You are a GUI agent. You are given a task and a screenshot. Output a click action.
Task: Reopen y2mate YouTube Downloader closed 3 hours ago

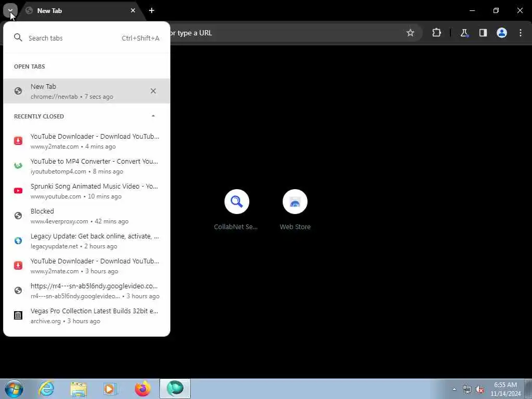coord(87,265)
